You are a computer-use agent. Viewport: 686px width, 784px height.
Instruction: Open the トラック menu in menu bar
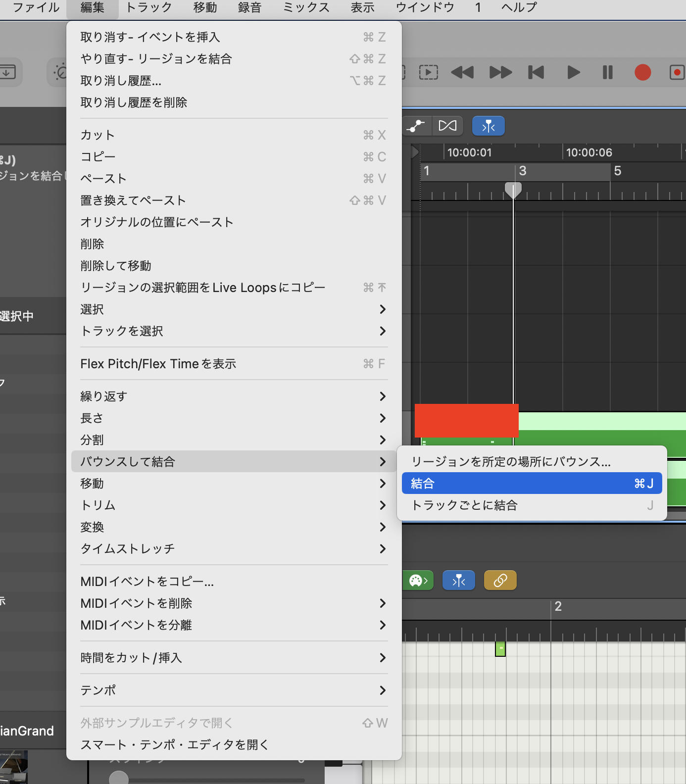pyautogui.click(x=148, y=7)
